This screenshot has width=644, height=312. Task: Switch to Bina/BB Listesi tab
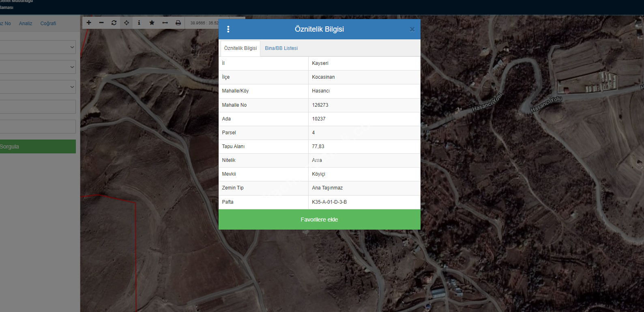(x=281, y=48)
